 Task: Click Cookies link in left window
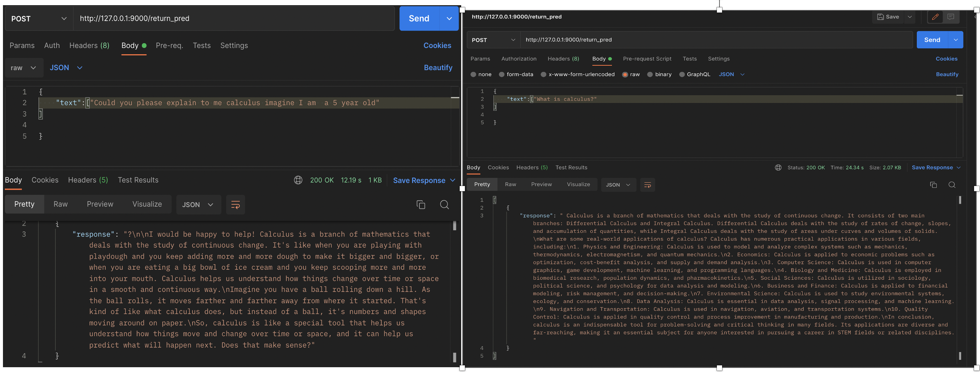tap(437, 45)
